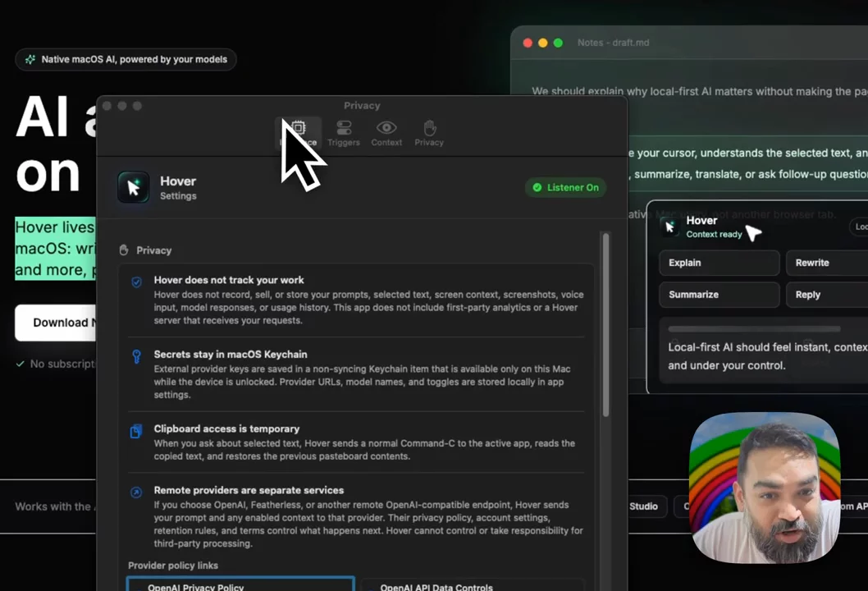868x591 pixels.
Task: Click the 'Remote providers are separate services' heading
Action: (x=249, y=490)
